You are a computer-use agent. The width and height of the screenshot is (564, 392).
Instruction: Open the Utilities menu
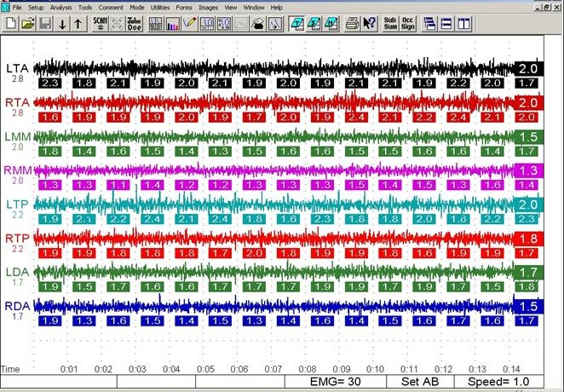click(x=160, y=7)
